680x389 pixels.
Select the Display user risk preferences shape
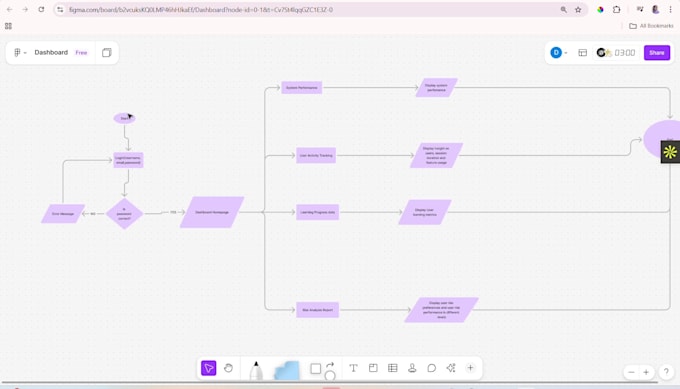[x=441, y=310]
